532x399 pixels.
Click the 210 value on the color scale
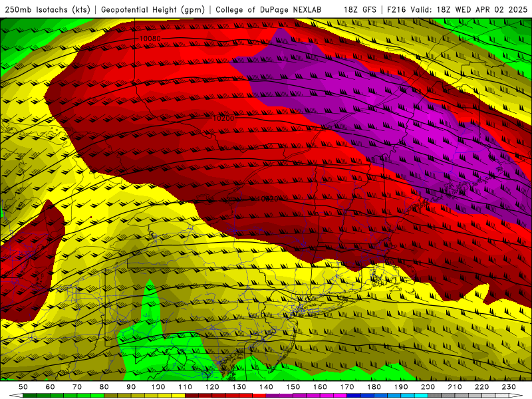(455, 387)
